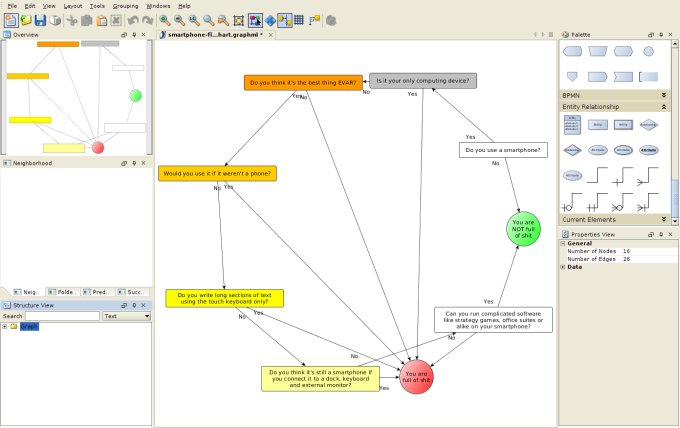The width and height of the screenshot is (680, 428).
Task: Switch to the Predecessors tab
Action: pyautogui.click(x=96, y=292)
